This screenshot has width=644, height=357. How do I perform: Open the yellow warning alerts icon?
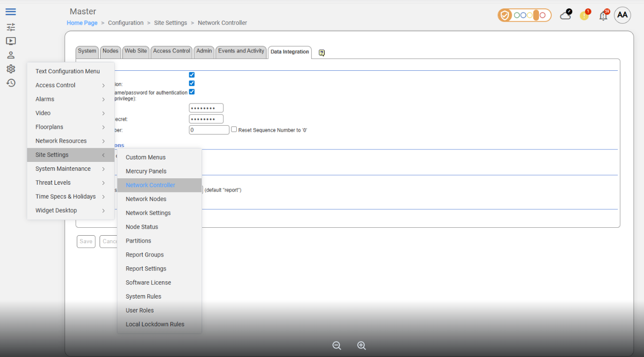tap(585, 15)
